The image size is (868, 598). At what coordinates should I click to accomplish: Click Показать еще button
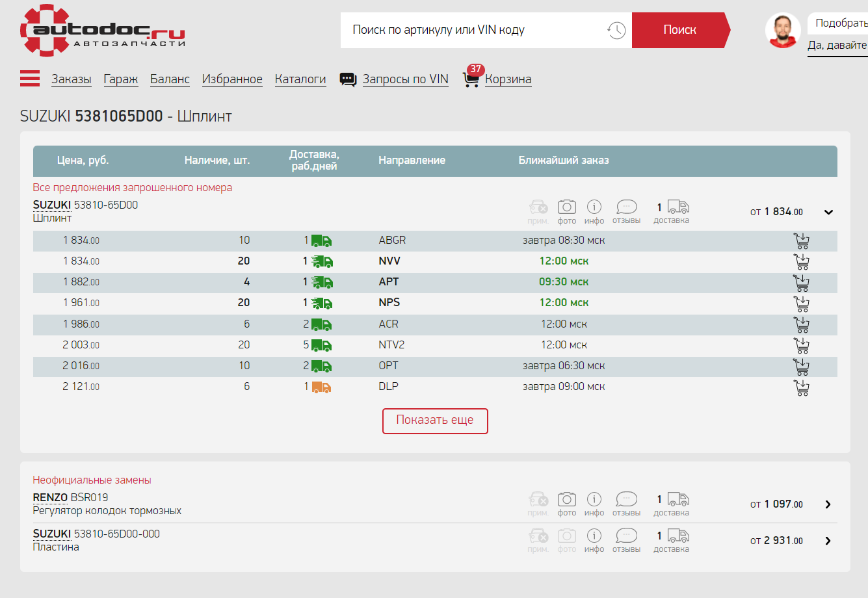pyautogui.click(x=435, y=421)
